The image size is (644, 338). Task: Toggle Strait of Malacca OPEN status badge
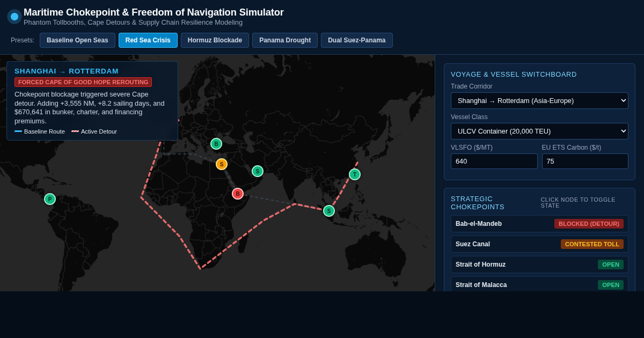tap(611, 285)
